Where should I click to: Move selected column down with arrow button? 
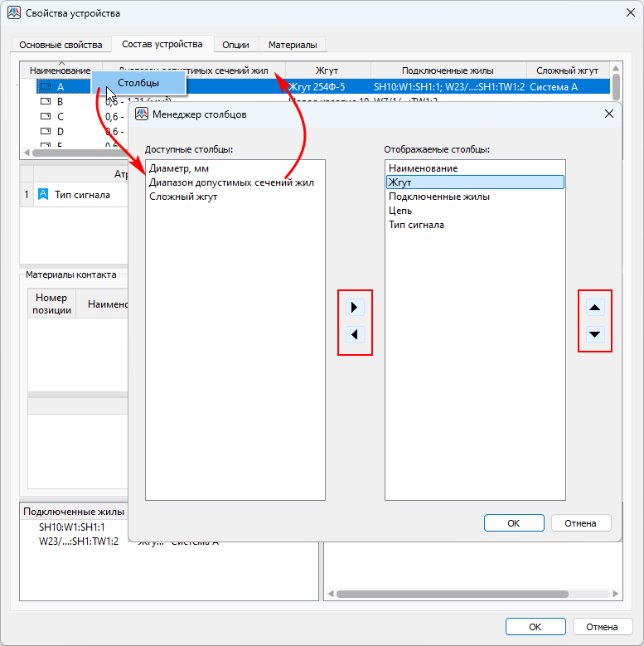[595, 336]
